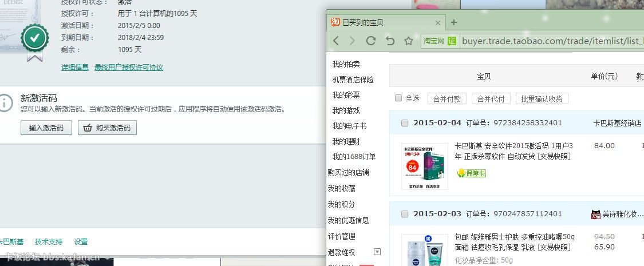Open 我的优惠信息 sidebar link
Viewport: 644px width, 266px height.
coord(348,220)
